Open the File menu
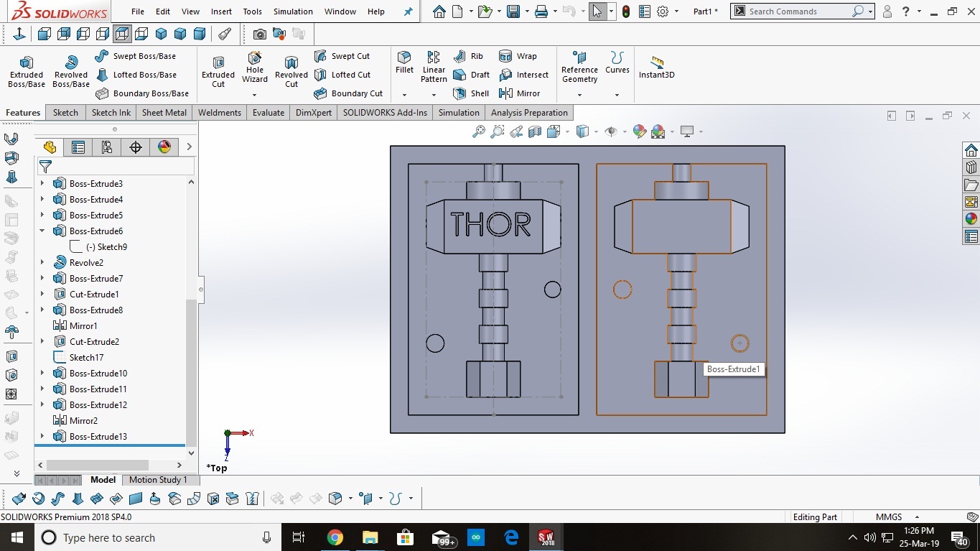Image resolution: width=980 pixels, height=551 pixels. (x=138, y=11)
